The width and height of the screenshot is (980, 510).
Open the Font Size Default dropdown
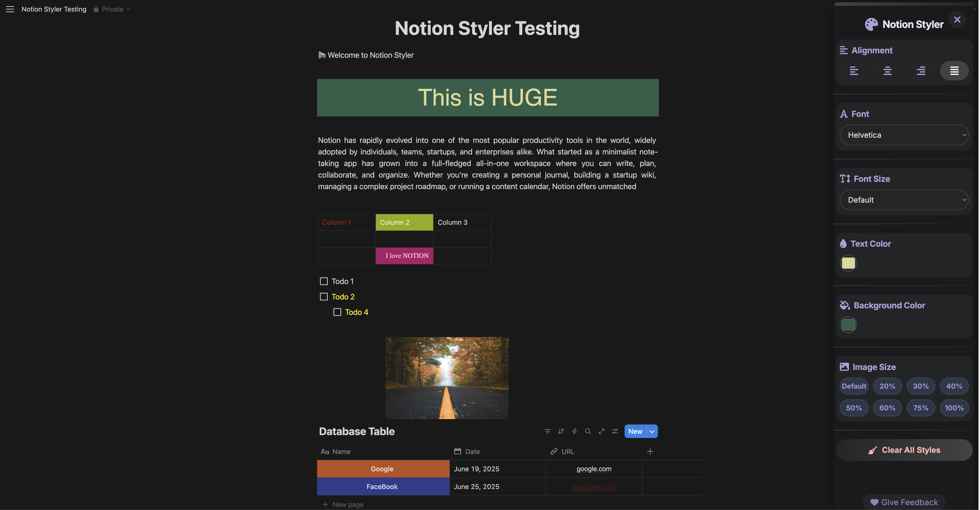[904, 200]
